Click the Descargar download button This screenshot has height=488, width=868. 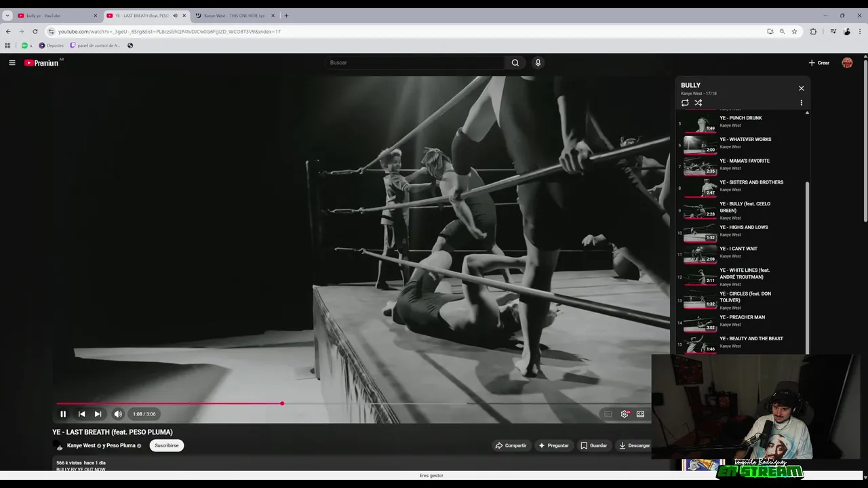point(634,445)
